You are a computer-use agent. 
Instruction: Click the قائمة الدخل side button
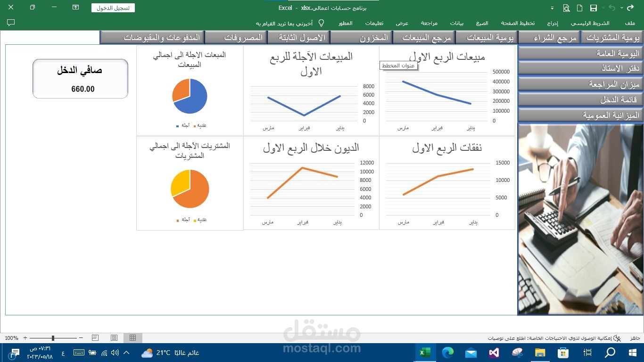coord(580,99)
